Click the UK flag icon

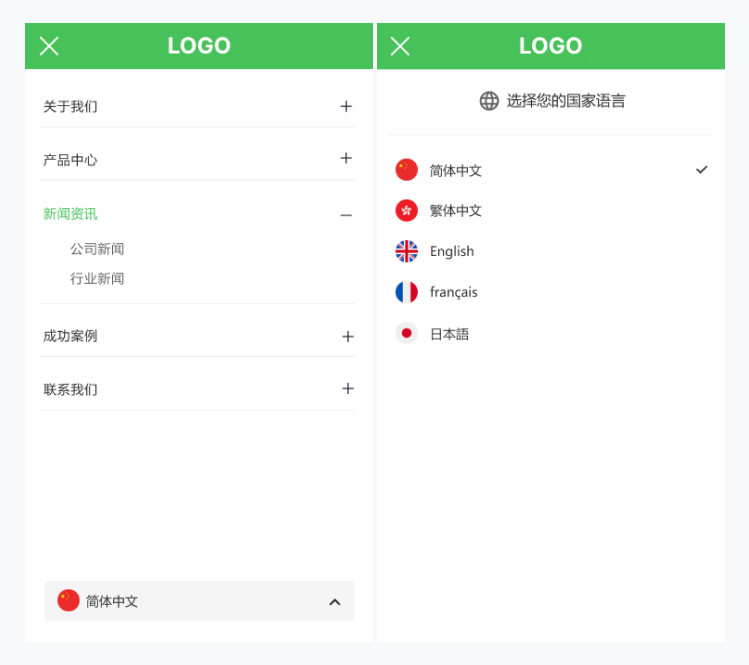(406, 251)
